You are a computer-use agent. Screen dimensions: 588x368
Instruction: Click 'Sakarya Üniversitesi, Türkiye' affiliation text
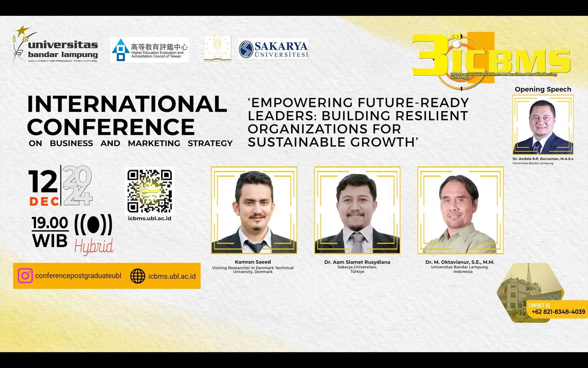coord(357,269)
